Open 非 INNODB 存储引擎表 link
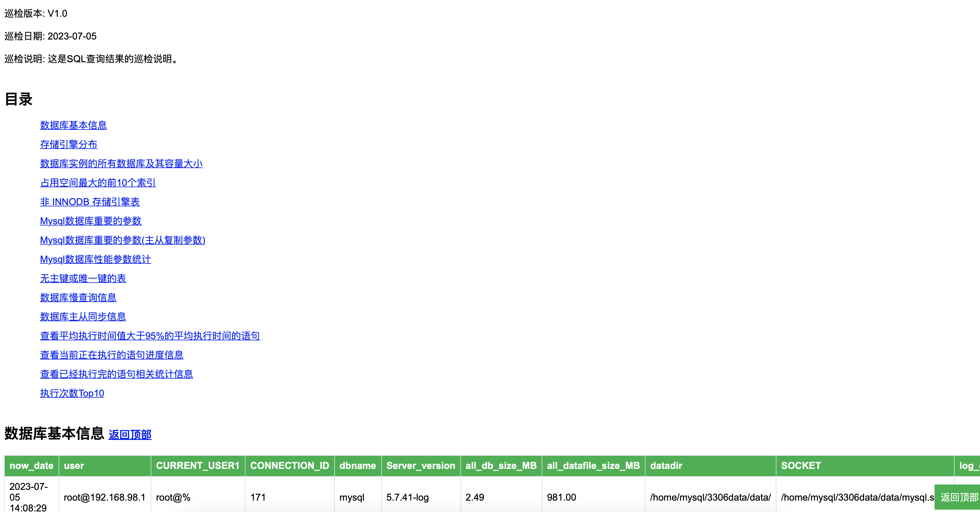The height and width of the screenshot is (512, 980). coord(90,202)
